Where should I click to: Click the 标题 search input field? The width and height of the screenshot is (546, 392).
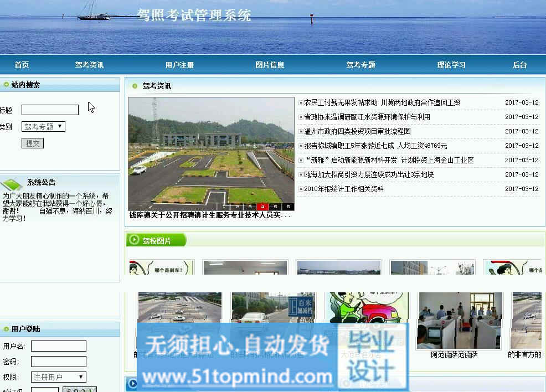point(50,110)
